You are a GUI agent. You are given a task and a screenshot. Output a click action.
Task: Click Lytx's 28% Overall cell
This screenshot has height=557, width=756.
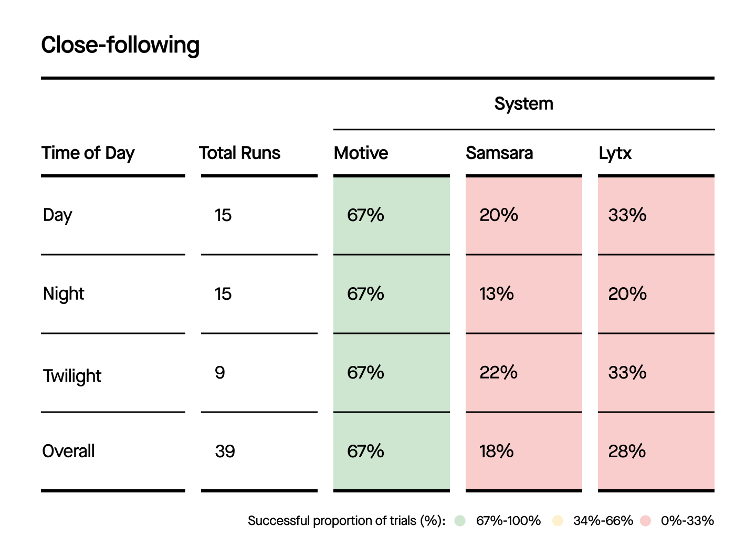[656, 451]
